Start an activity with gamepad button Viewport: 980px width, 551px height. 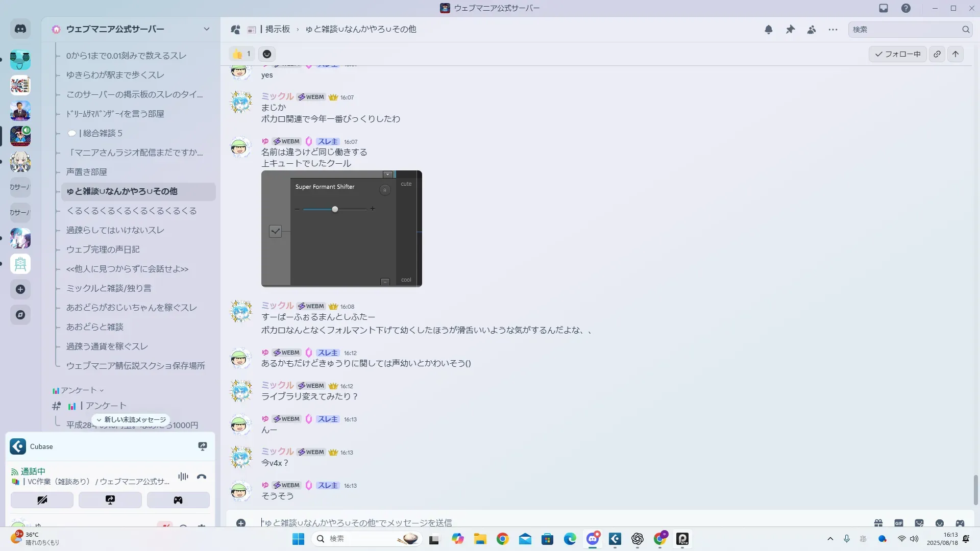[x=178, y=500]
